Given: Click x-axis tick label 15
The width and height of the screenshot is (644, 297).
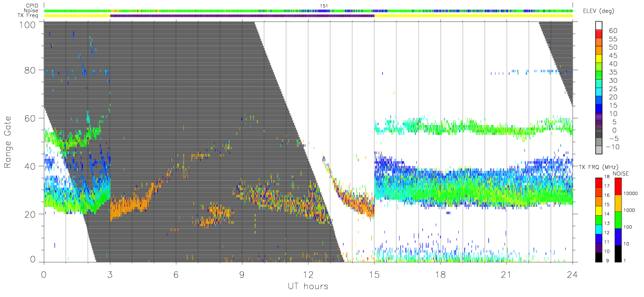Looking at the screenshot, I should click(374, 274).
